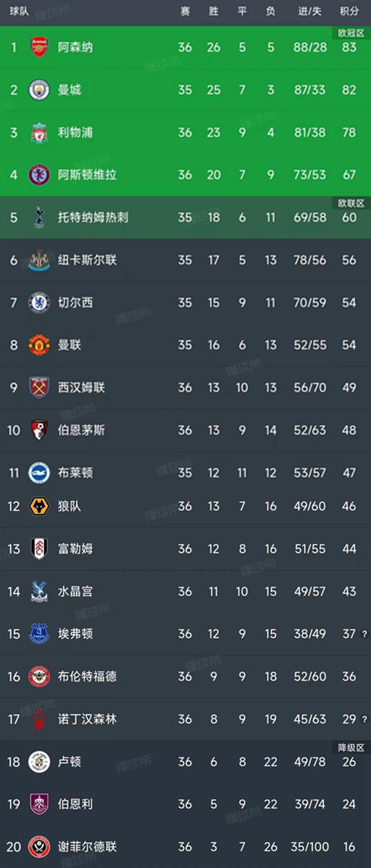Click the Manchester City crest icon
Image resolution: width=371 pixels, height=868 pixels.
click(39, 90)
